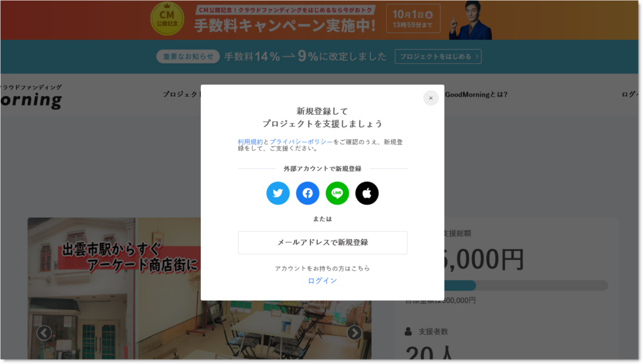The width and height of the screenshot is (643, 364).
Task: Sign up with the LINE icon
Action: click(x=337, y=193)
